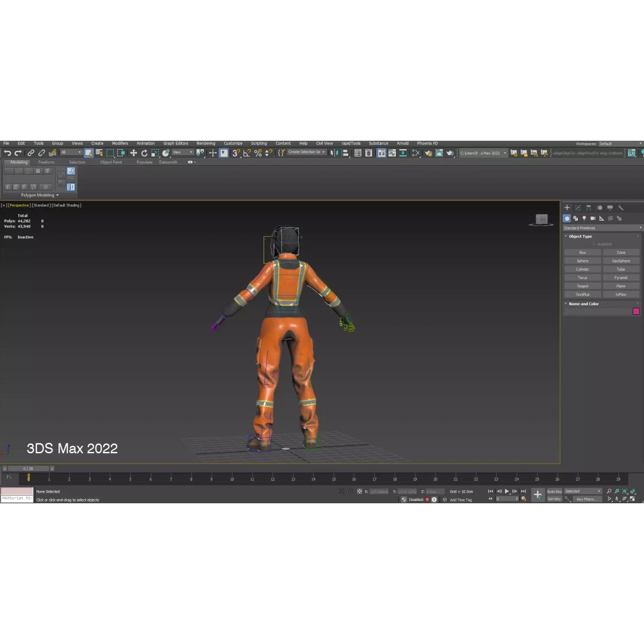Screen dimensions: 644x644
Task: Select the Select and Rotate tool
Action: [144, 153]
